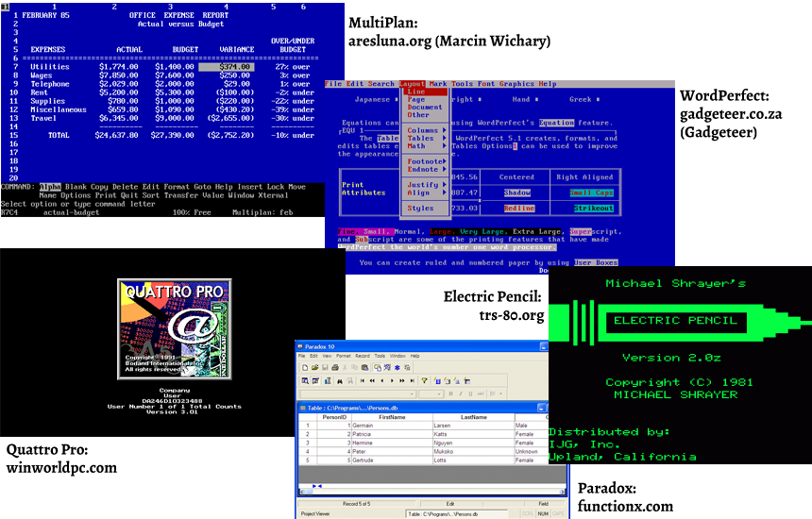The image size is (812, 519).
Task: Choose Alpha command in MultiPlan
Action: coord(50,187)
